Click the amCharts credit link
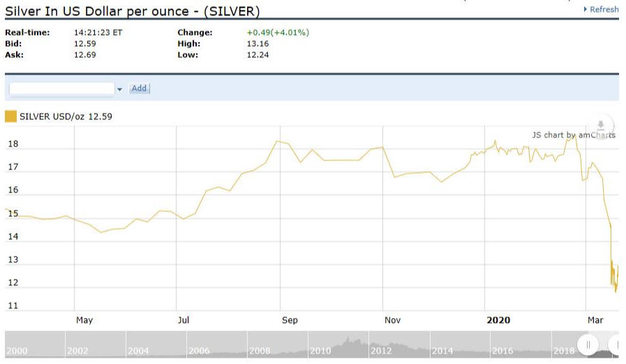The width and height of the screenshot is (626, 364). (574, 135)
